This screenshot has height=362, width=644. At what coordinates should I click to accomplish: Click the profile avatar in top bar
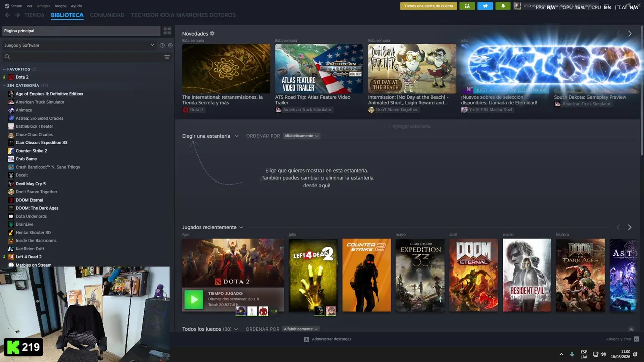point(517,6)
